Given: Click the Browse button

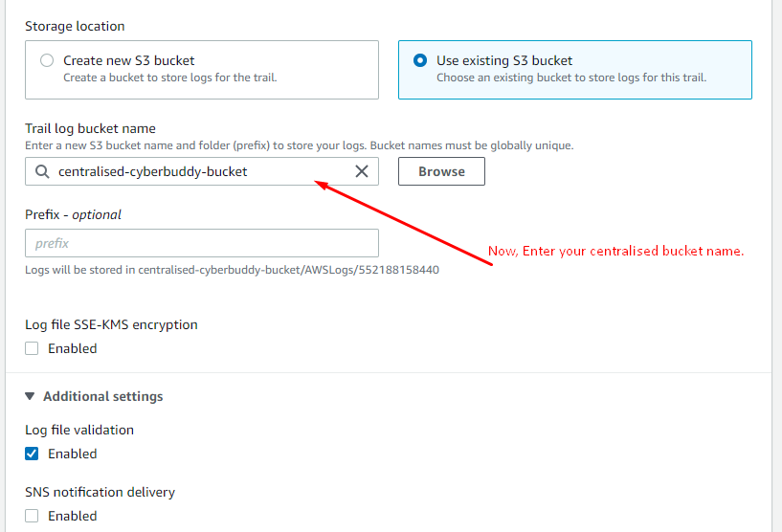Looking at the screenshot, I should [x=441, y=171].
